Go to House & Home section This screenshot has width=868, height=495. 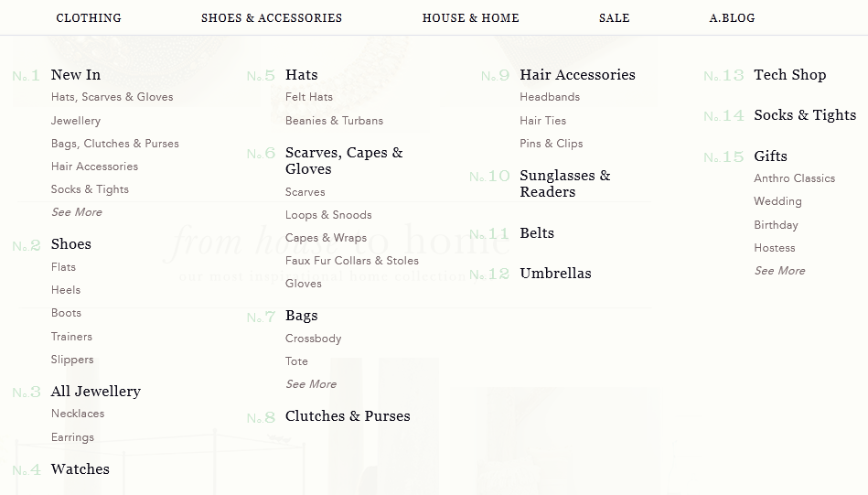pos(470,17)
